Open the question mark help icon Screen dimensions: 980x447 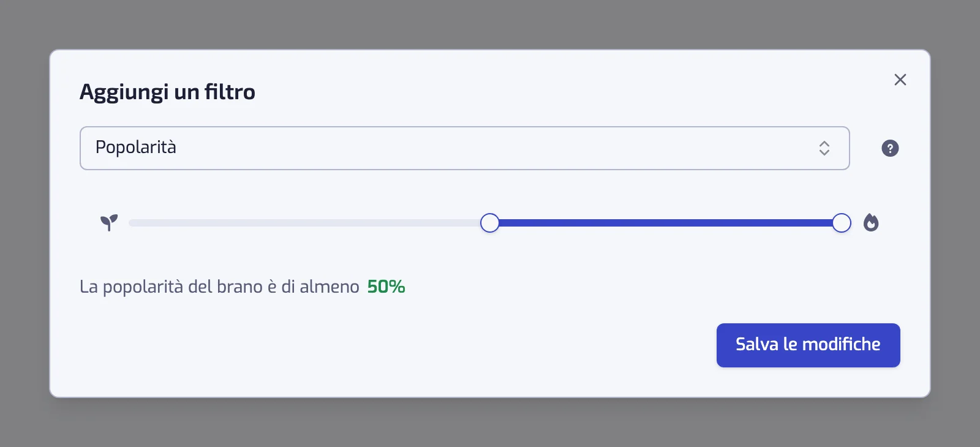coord(890,148)
